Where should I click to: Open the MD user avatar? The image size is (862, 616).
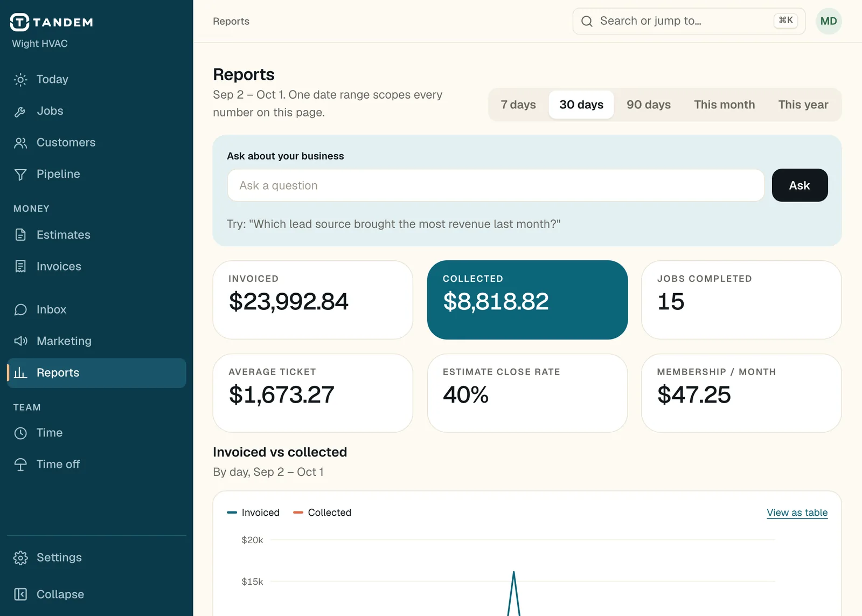[x=829, y=21]
